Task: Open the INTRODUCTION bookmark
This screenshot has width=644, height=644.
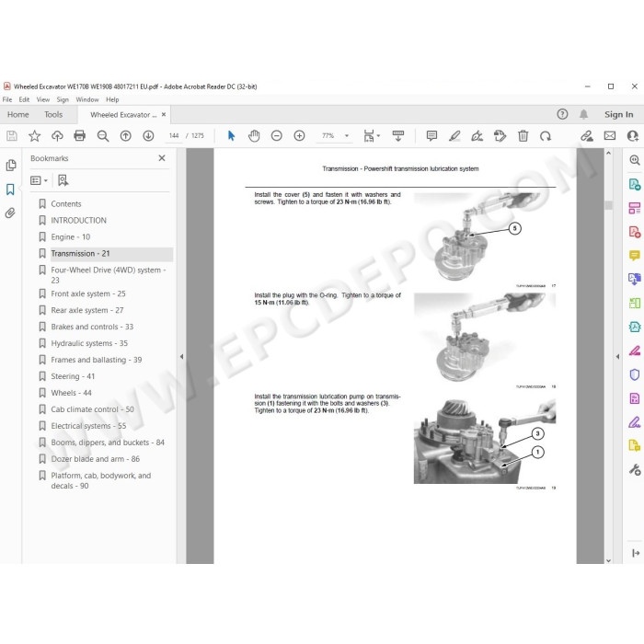Action: 78,220
